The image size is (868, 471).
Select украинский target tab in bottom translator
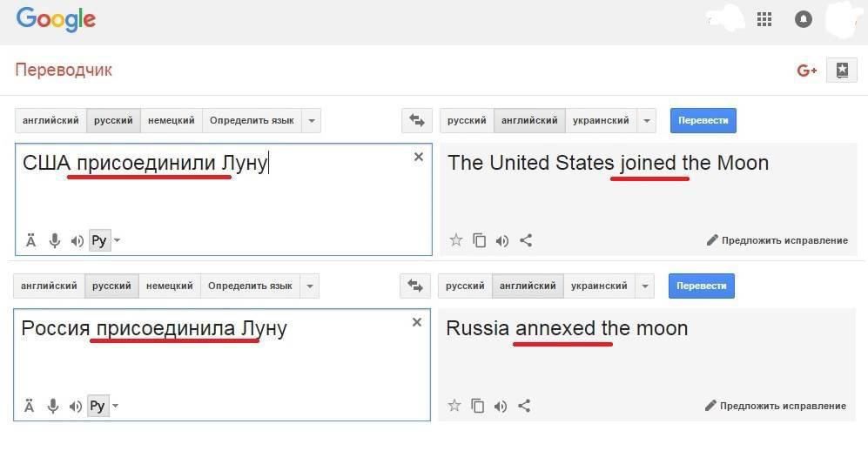[599, 286]
